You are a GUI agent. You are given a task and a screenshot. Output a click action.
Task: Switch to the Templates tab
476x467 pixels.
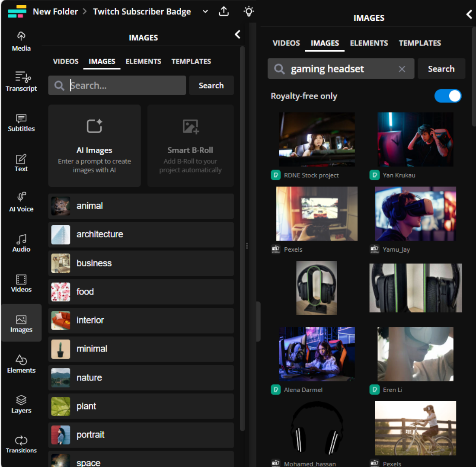(x=191, y=61)
